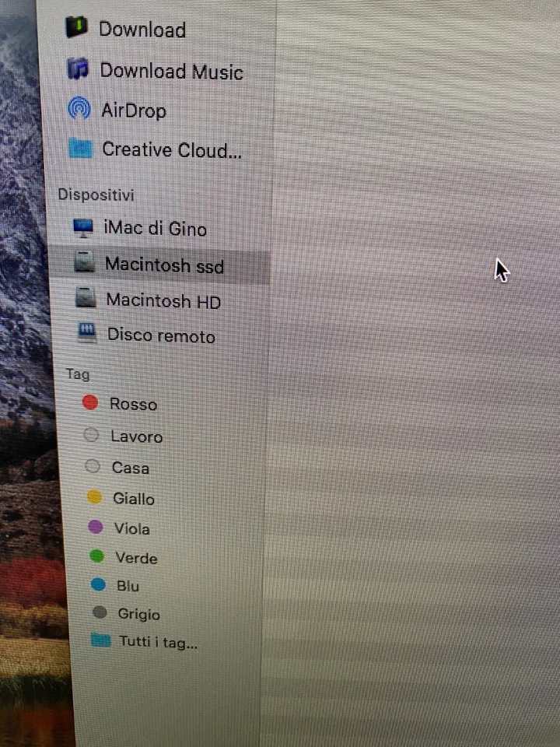The width and height of the screenshot is (560, 747).
Task: Filter by the Lavoro tag label
Action: pos(137,437)
